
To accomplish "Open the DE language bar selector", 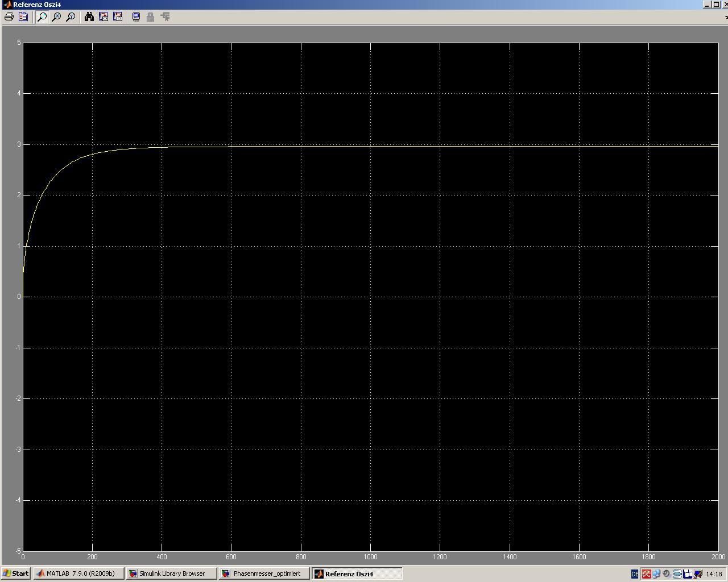I will pyautogui.click(x=635, y=574).
